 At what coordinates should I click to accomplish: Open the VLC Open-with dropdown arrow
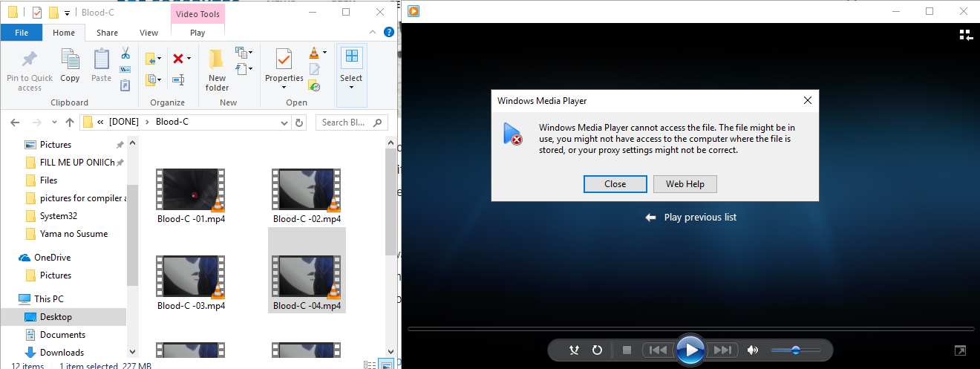click(325, 53)
